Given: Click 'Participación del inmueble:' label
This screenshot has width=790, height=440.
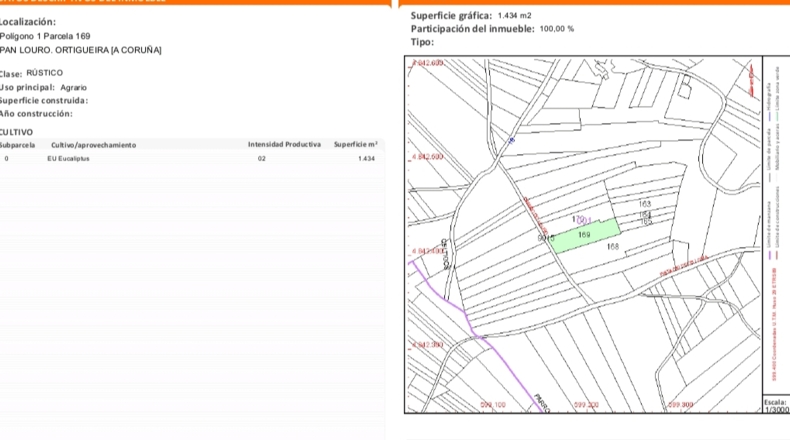Looking at the screenshot, I should [x=473, y=29].
